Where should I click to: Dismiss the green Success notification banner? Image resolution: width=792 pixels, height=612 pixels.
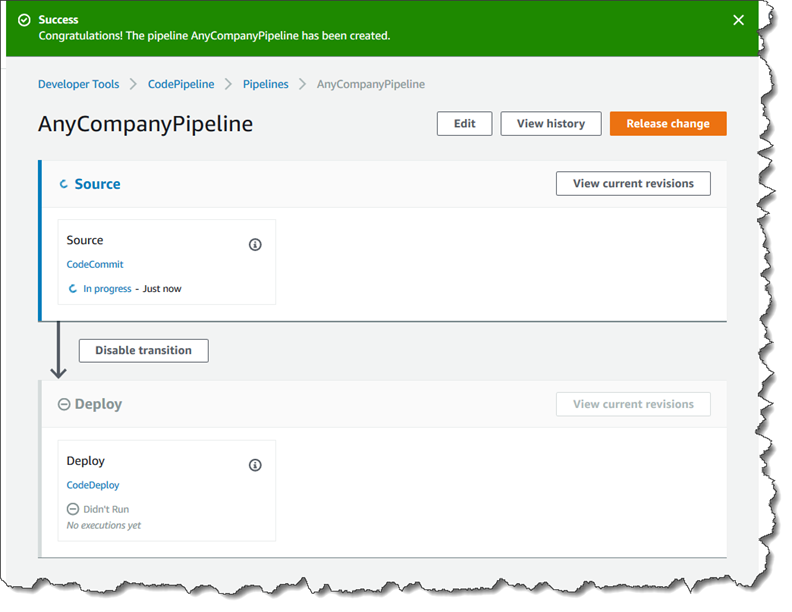pyautogui.click(x=738, y=20)
